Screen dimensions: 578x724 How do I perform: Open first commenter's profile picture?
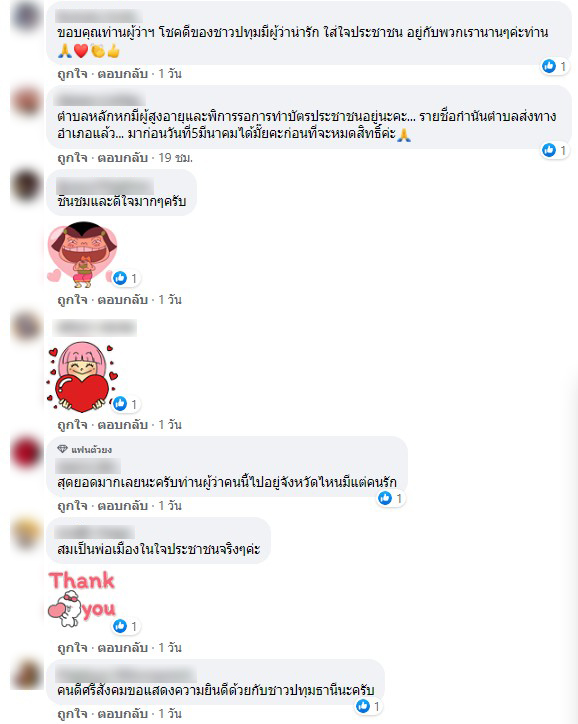[26, 15]
